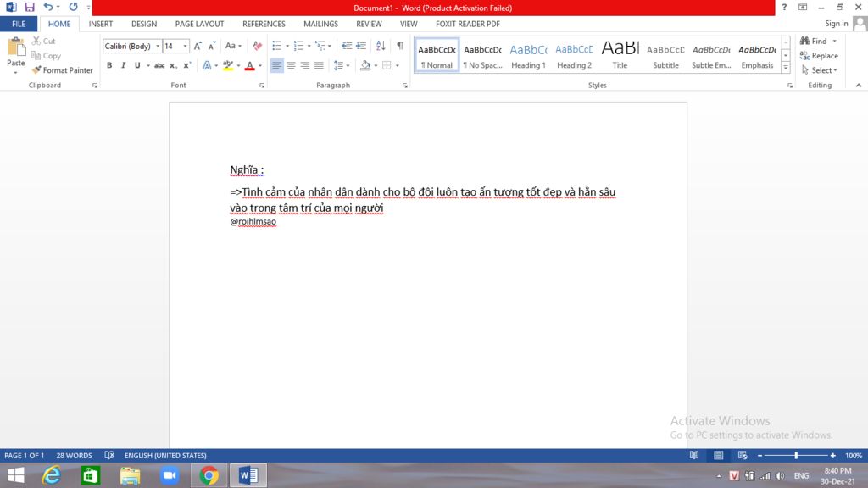Open the Zoom meeting app
The image size is (868, 488).
170,475
